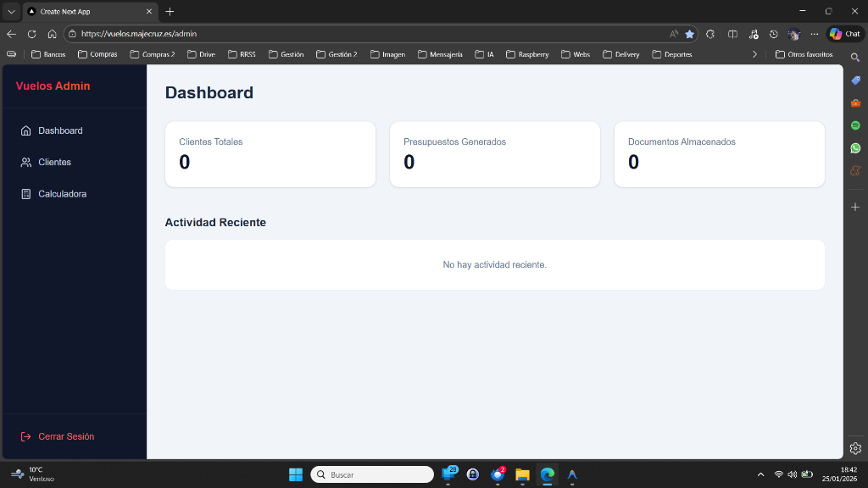Open the Copilot Chat button

[x=844, y=34]
